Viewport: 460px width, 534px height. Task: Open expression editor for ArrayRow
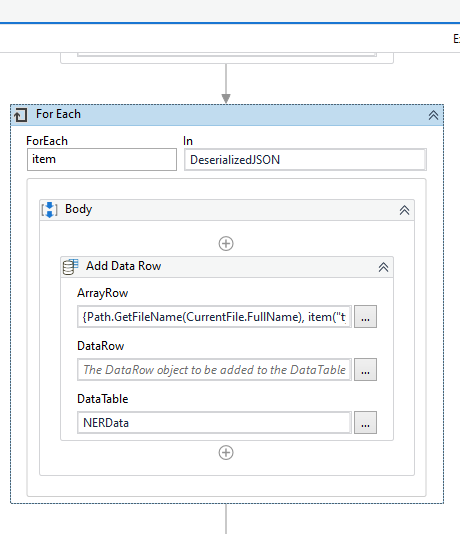point(365,317)
